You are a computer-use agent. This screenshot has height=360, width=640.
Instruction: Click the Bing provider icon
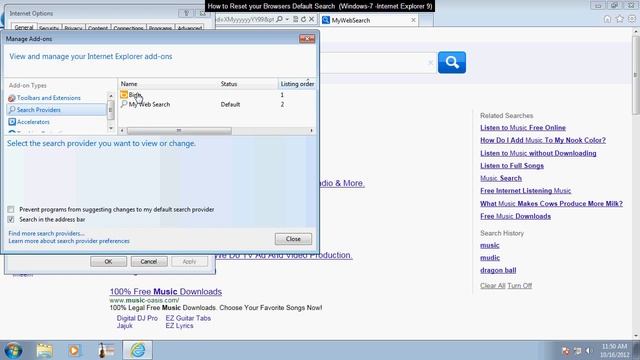pos(124,95)
